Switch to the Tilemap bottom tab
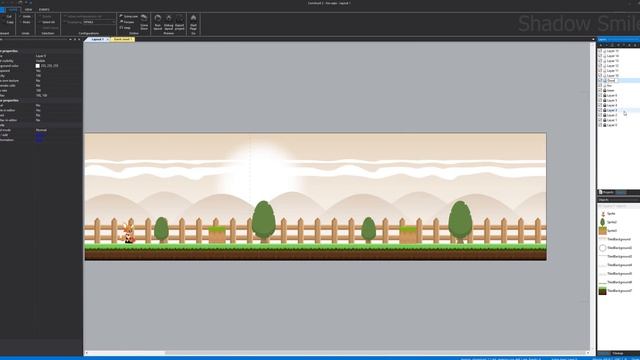The image size is (640, 360). (x=618, y=353)
